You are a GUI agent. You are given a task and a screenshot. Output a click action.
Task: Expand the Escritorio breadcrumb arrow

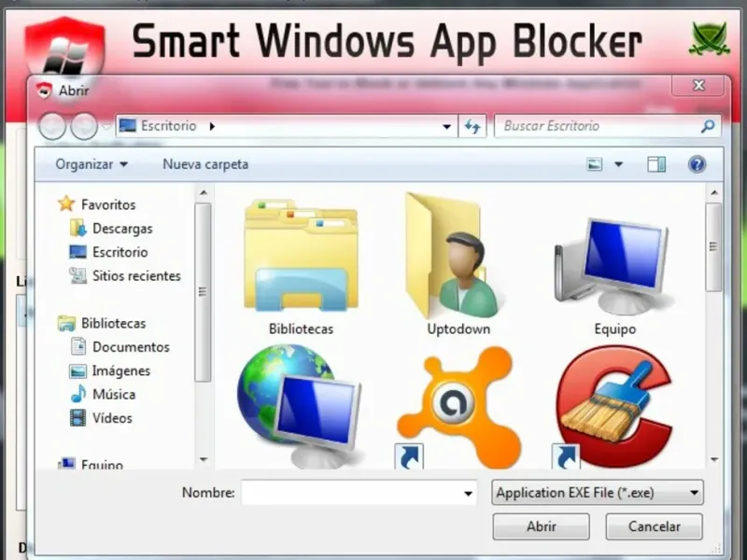(x=213, y=126)
